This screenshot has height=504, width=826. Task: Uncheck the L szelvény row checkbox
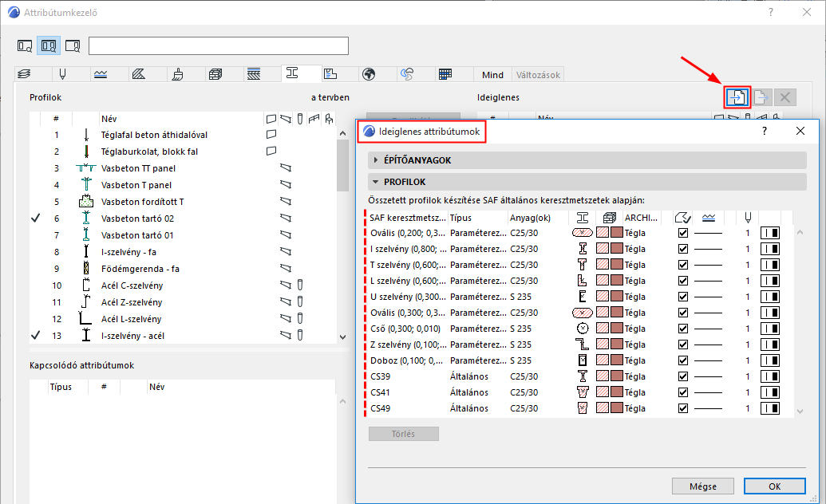pos(683,281)
